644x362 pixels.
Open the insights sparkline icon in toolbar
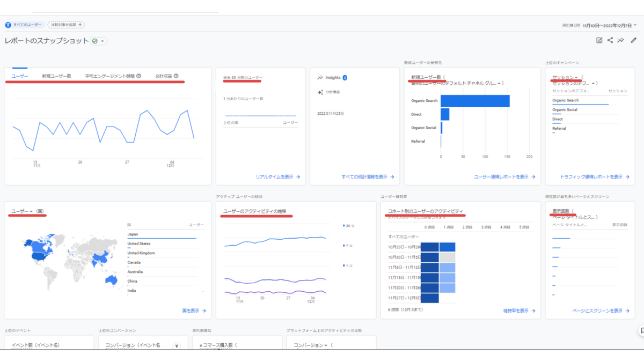pos(621,40)
